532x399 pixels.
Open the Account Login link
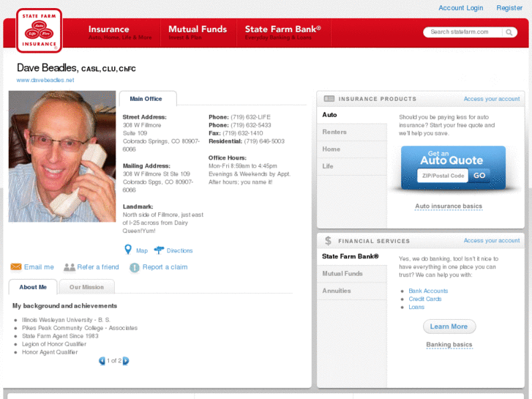461,8
